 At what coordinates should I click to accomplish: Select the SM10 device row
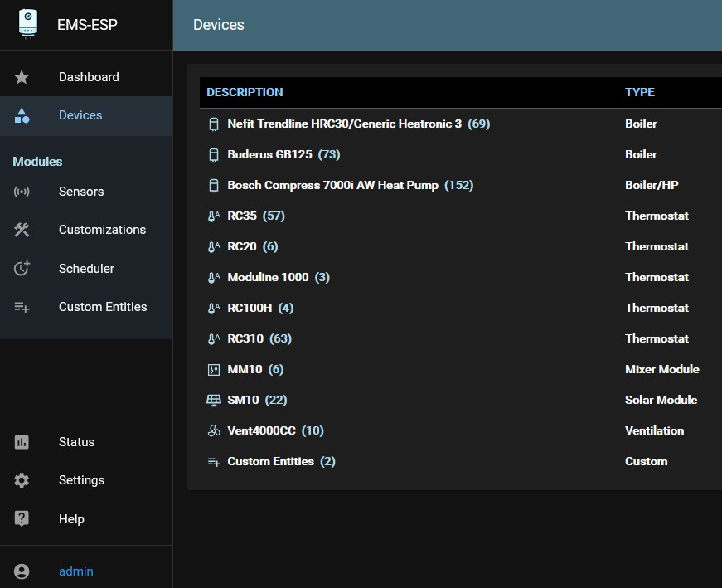click(460, 400)
